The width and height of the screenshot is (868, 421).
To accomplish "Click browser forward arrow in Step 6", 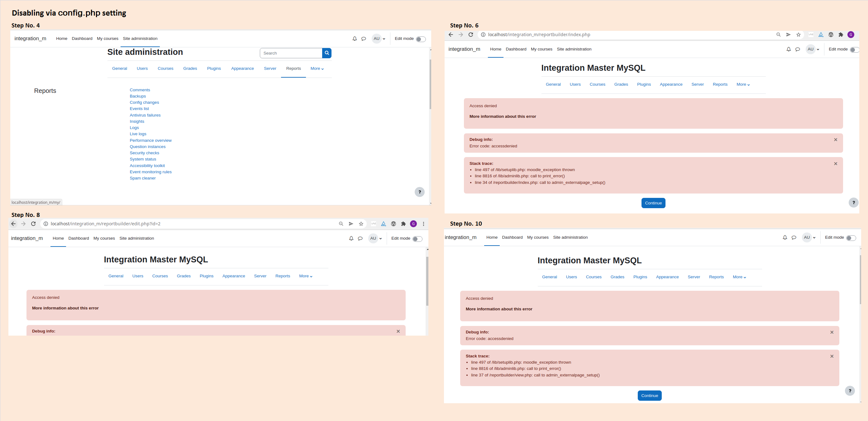I will point(460,35).
